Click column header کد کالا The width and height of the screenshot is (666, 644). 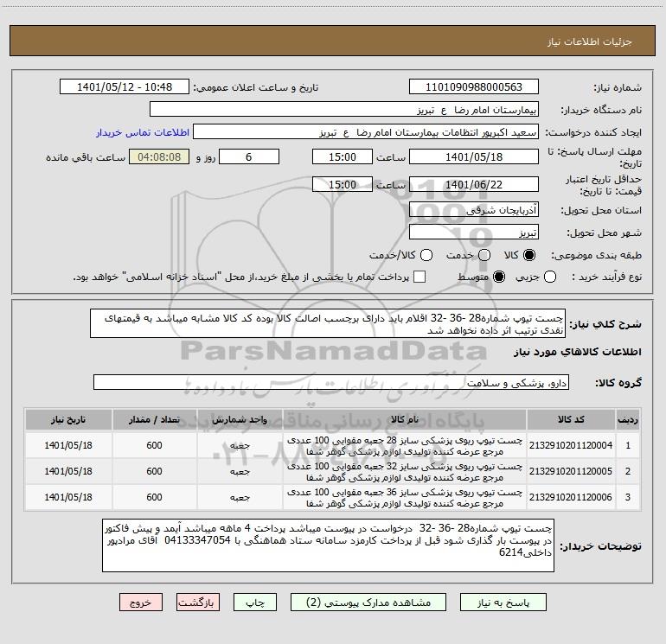571,419
